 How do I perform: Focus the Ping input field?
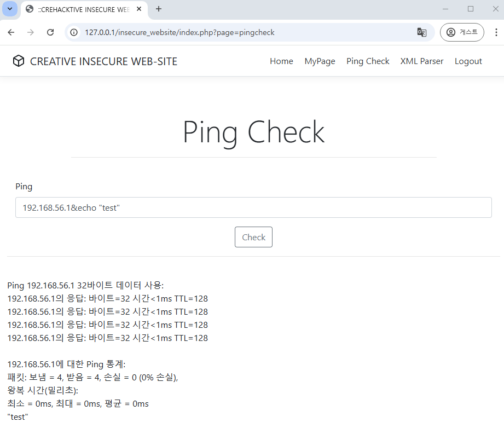(x=253, y=207)
